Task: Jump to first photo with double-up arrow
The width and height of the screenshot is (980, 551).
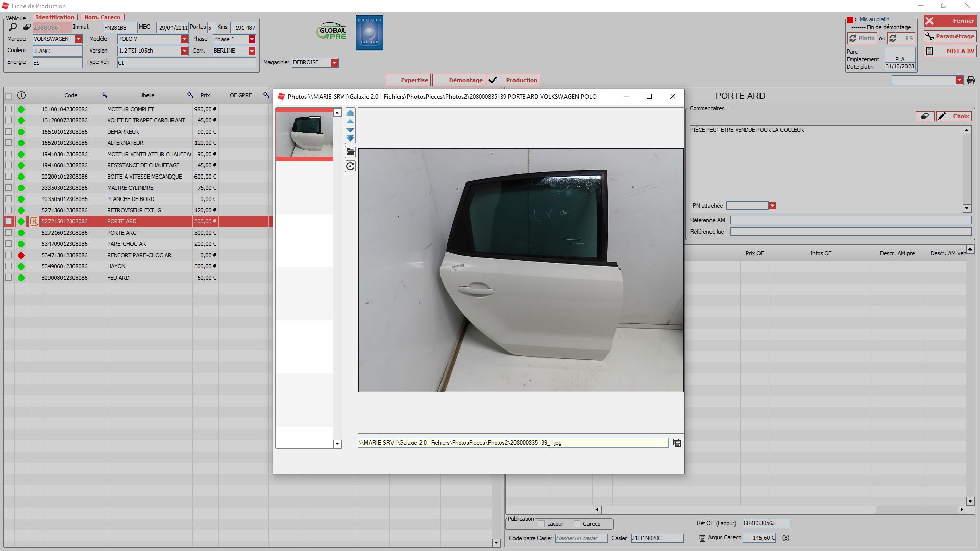Action: click(x=350, y=113)
